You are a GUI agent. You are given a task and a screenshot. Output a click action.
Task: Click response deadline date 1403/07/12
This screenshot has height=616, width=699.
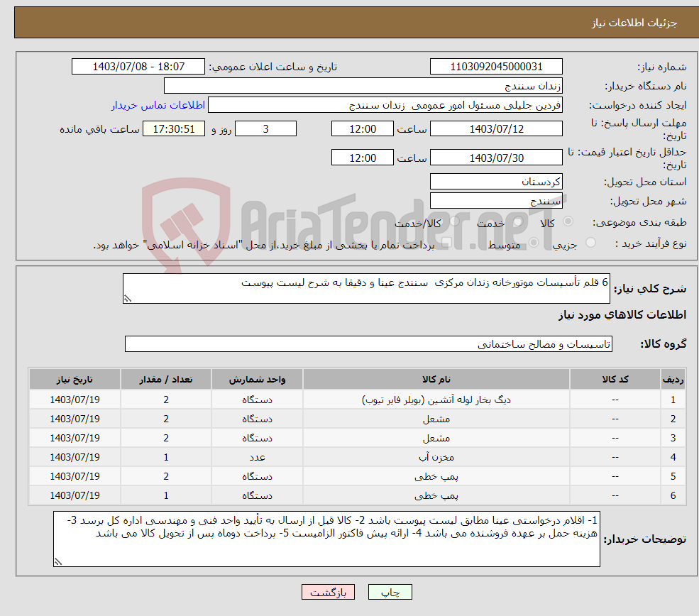tap(496, 129)
